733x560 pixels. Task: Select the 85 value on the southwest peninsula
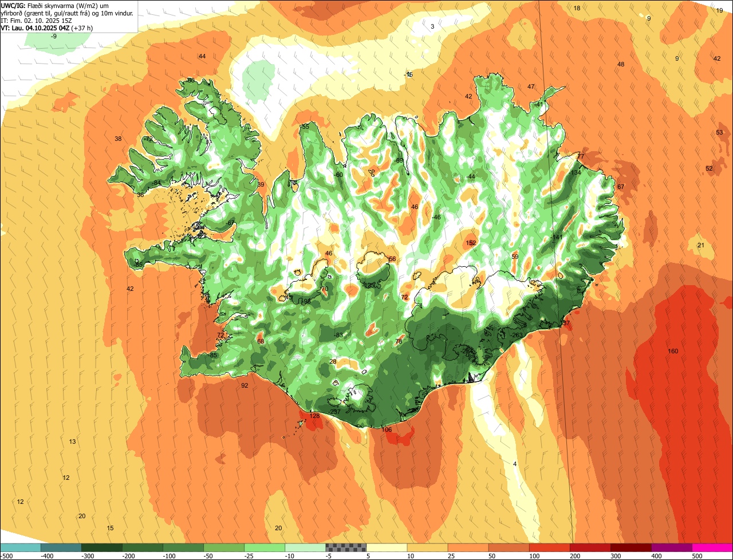coord(214,355)
